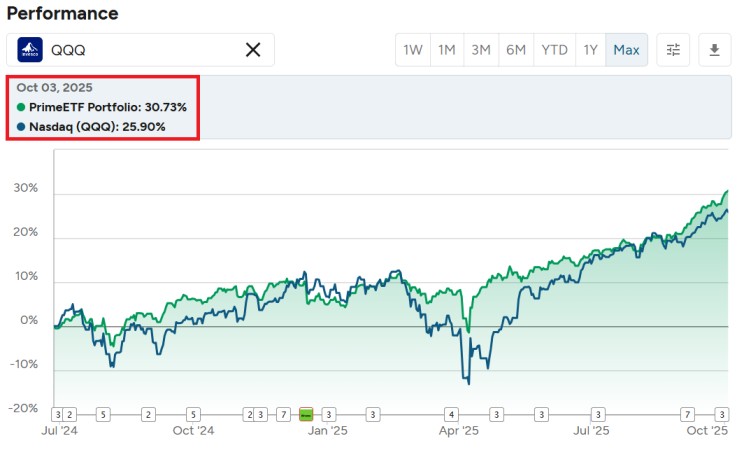Viewport: 737px width, 450px height.
Task: Select the 1W time range
Action: click(412, 50)
